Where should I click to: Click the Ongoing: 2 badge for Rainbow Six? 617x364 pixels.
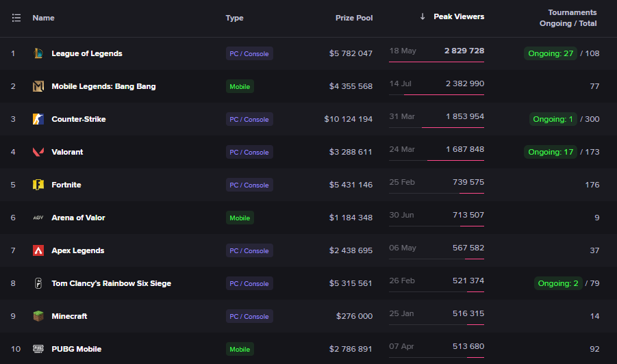tap(558, 283)
